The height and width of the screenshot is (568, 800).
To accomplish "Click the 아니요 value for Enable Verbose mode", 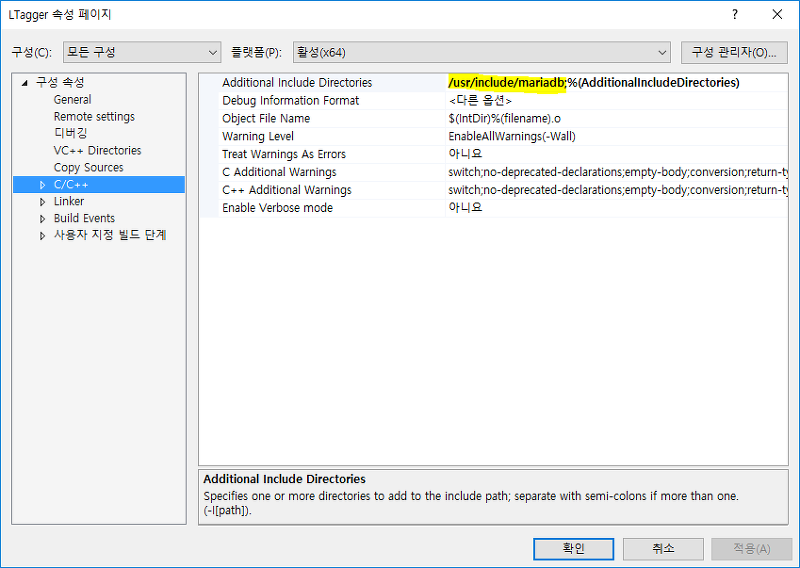I will [616, 208].
